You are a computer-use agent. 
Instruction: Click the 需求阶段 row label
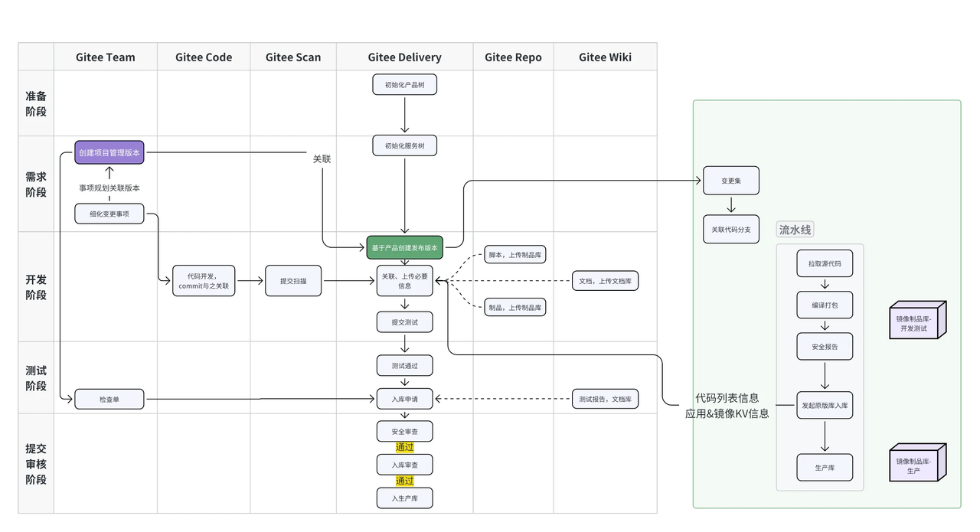[x=36, y=184]
